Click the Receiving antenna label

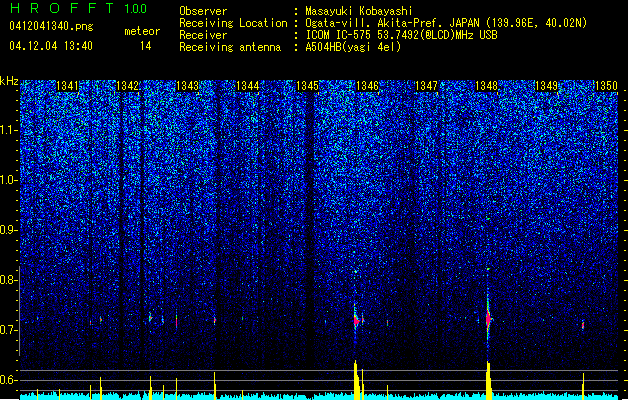pyautogui.click(x=230, y=47)
